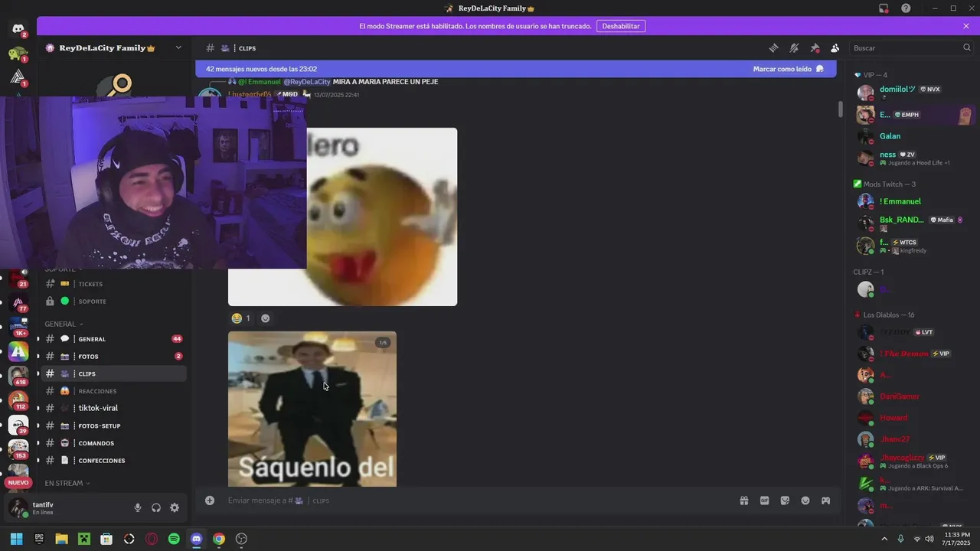
Task: Toggle microphone mute in user panel
Action: click(x=138, y=507)
